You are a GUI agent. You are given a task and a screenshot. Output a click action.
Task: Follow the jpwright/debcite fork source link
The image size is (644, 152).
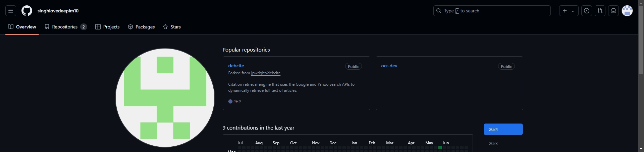click(266, 73)
